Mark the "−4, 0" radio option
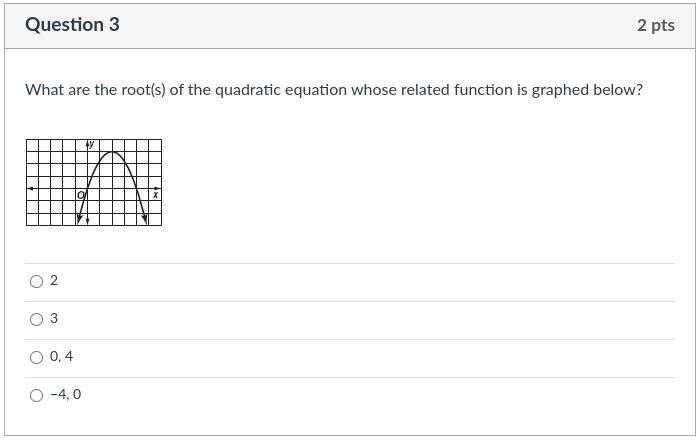The width and height of the screenshot is (699, 440). click(37, 396)
